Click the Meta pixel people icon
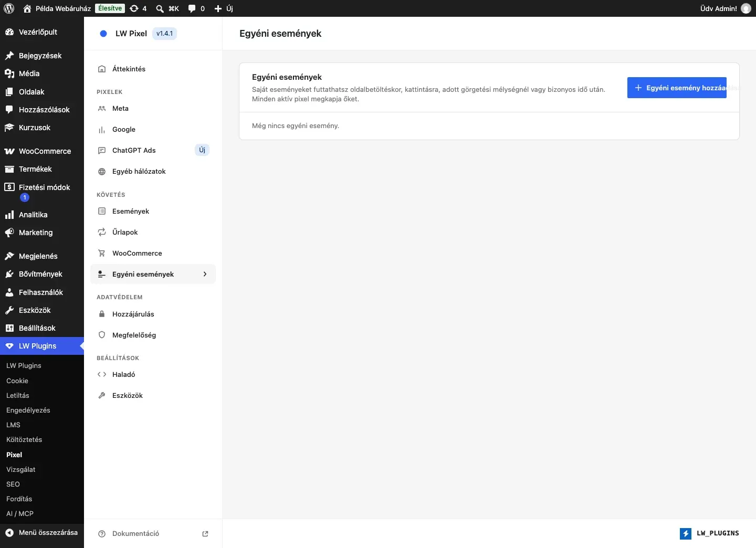 [102, 109]
